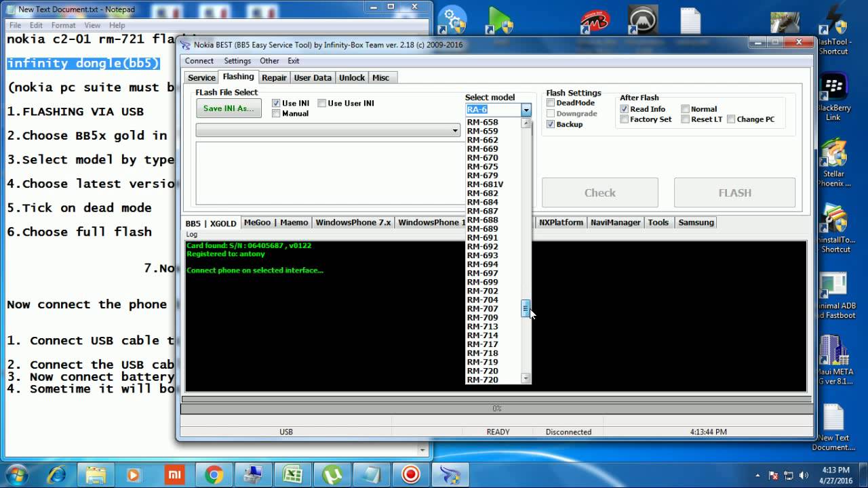Select the New Text Document desktop icon
868x488 pixels.
[833, 427]
